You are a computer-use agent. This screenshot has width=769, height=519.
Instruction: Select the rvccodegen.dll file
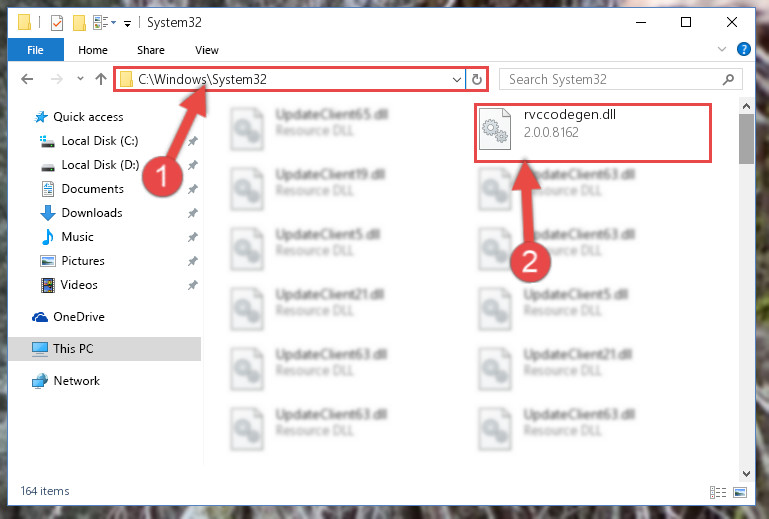point(592,131)
